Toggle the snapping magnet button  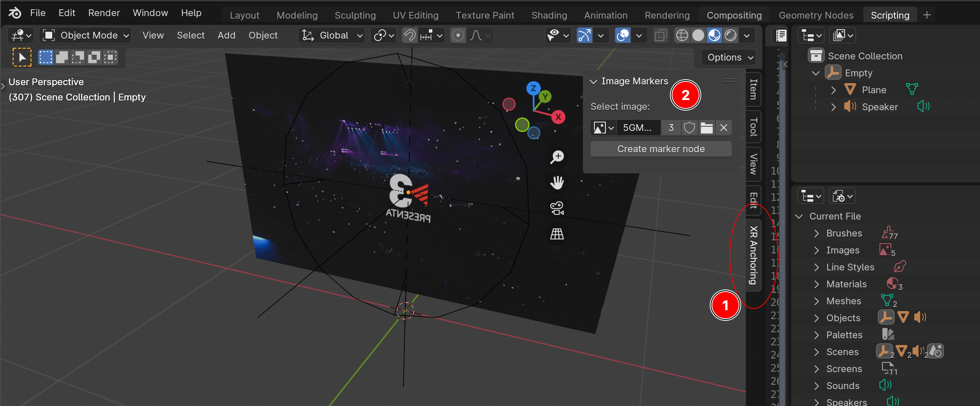point(409,36)
